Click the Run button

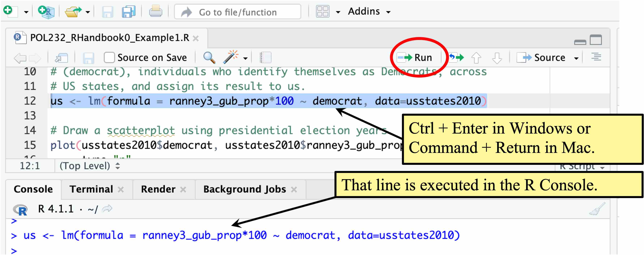(415, 58)
